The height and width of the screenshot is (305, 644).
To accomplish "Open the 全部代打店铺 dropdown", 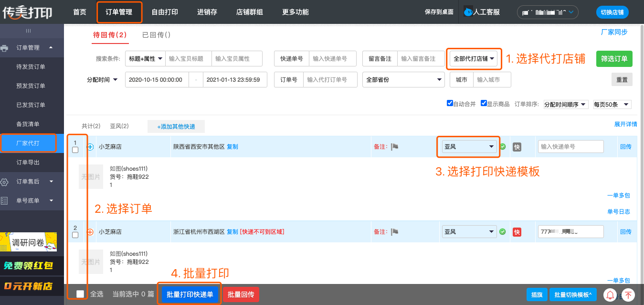I will coord(473,59).
